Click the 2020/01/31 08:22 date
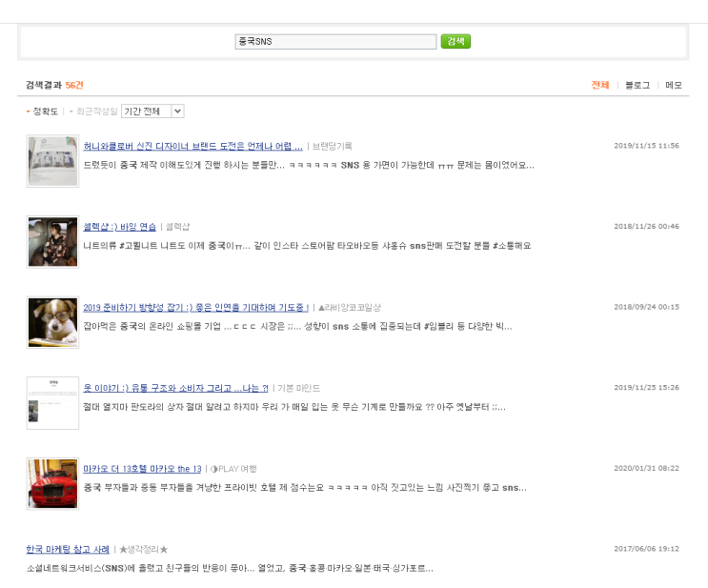708x588 pixels. coord(646,468)
